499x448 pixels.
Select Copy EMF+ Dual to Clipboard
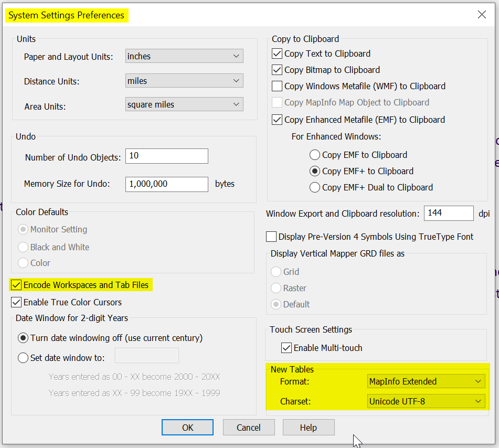coord(315,187)
